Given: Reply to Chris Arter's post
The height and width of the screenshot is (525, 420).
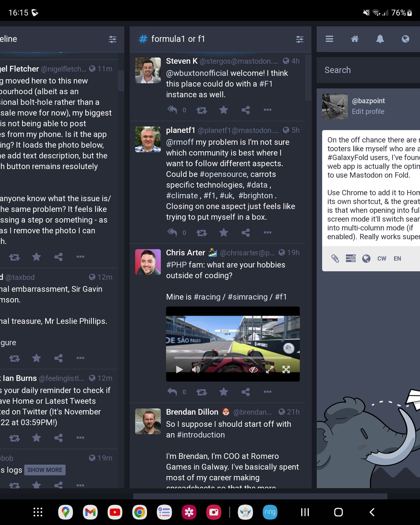Looking at the screenshot, I should click(x=172, y=392).
